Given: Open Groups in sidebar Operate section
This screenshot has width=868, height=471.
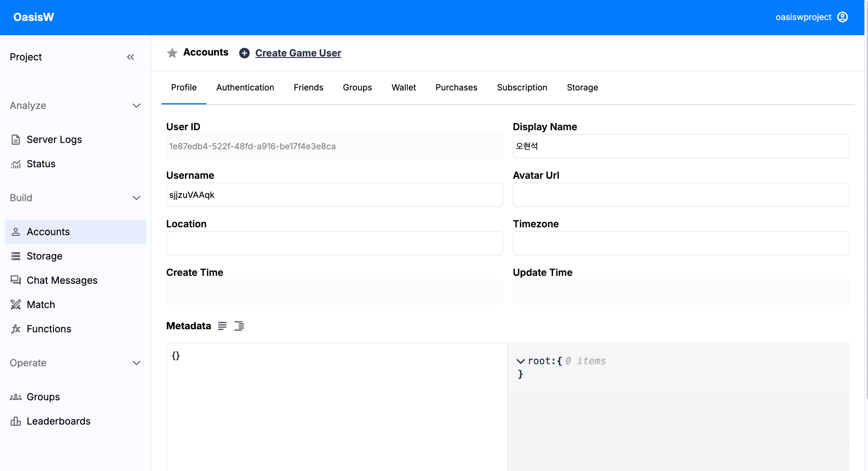Looking at the screenshot, I should click(x=76, y=397).
